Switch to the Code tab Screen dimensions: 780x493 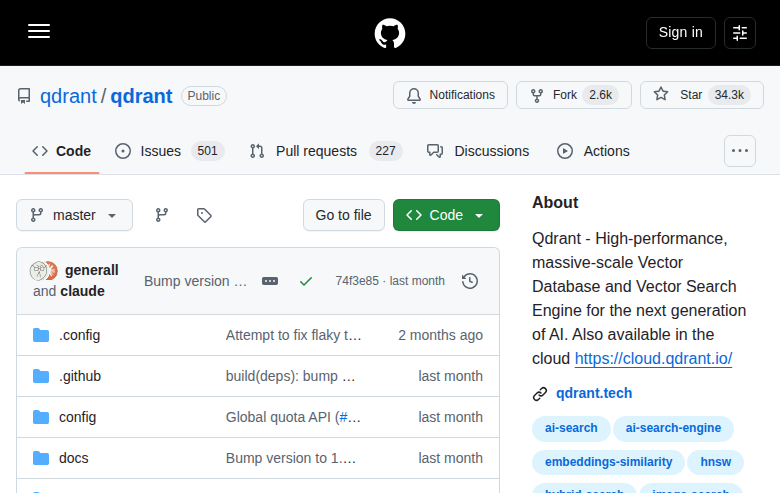pyautogui.click(x=62, y=151)
